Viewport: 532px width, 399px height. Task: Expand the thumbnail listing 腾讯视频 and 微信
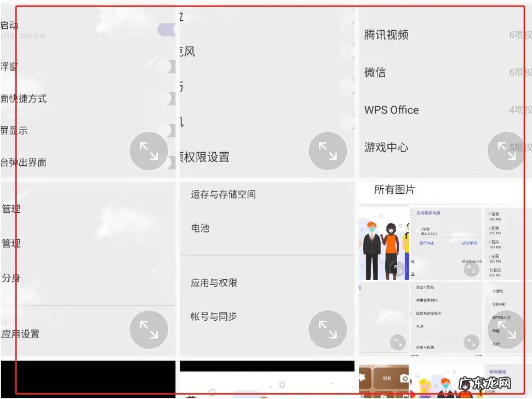tap(506, 151)
